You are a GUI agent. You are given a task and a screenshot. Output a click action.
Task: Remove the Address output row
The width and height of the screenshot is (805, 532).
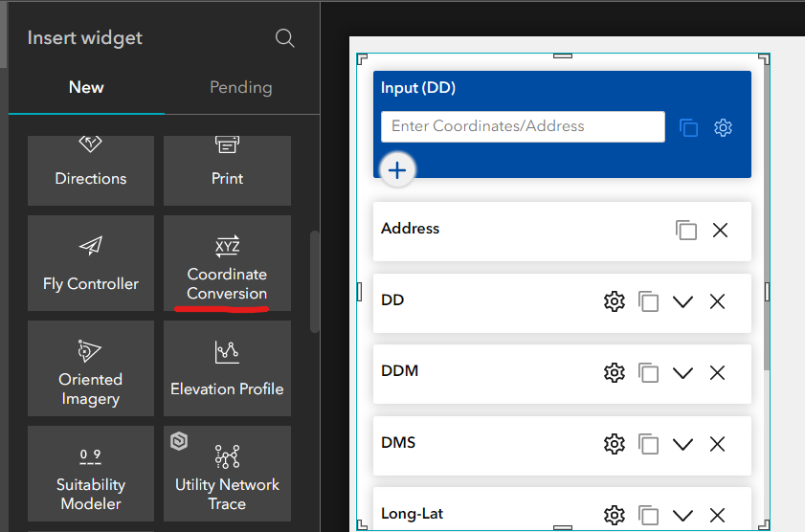click(x=720, y=230)
